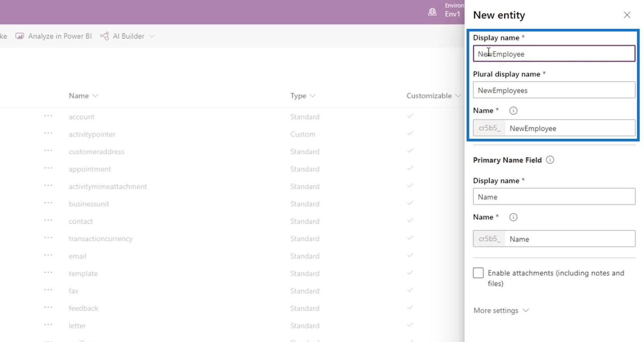Show info for Primary Name Field
The height and width of the screenshot is (342, 644).
click(550, 160)
